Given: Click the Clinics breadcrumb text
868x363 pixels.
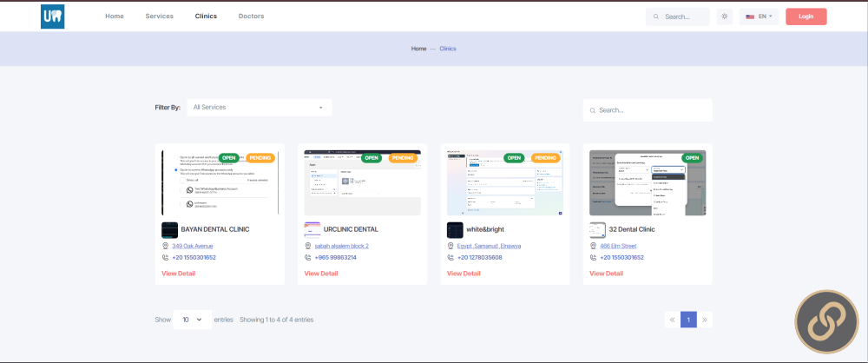Looking at the screenshot, I should (x=448, y=49).
